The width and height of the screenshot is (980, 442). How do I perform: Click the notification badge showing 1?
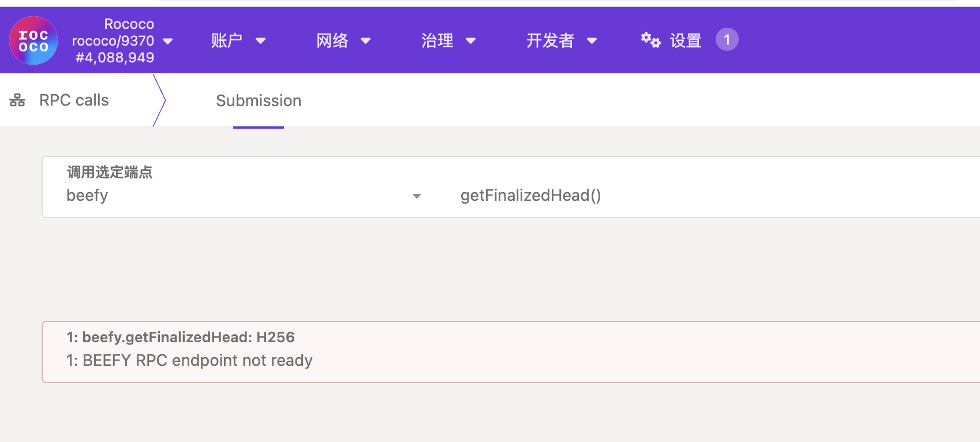tap(727, 40)
